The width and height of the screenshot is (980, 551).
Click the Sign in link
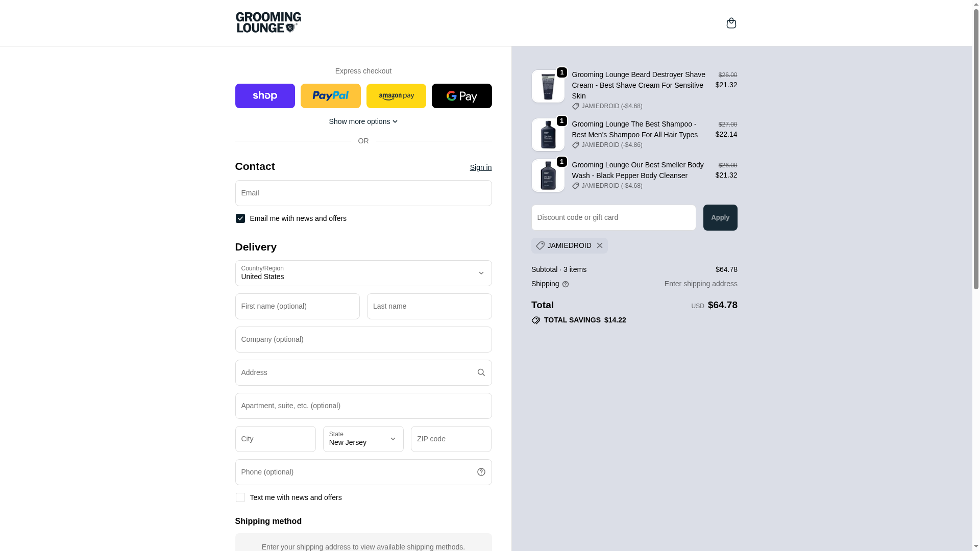[480, 167]
